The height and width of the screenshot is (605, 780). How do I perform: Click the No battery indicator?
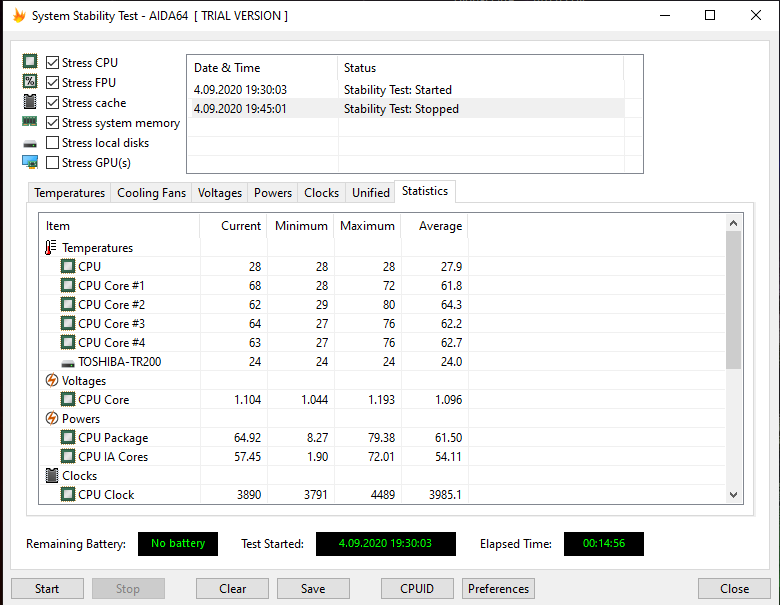point(178,543)
